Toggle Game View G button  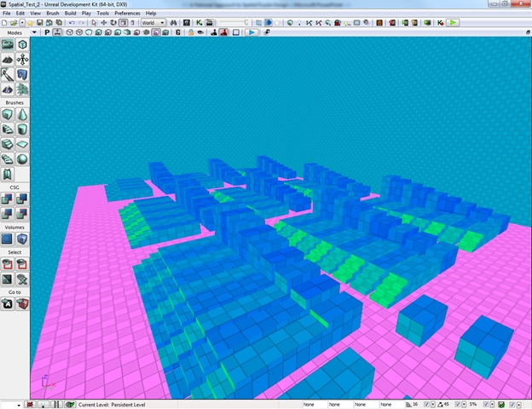178,32
